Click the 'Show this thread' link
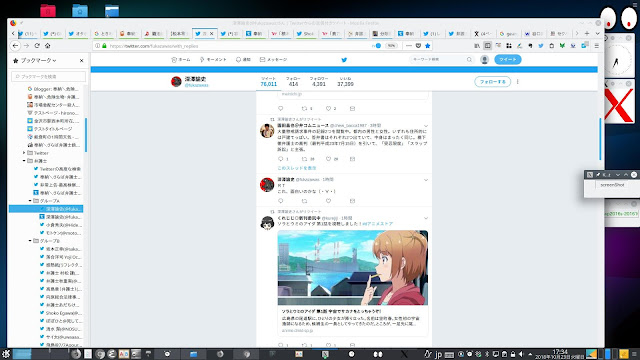 point(297,168)
